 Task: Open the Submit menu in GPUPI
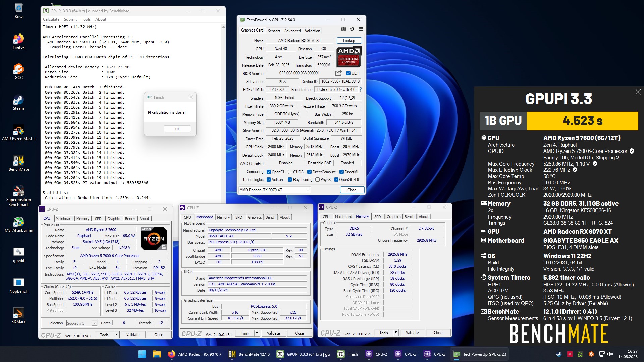coord(70,19)
